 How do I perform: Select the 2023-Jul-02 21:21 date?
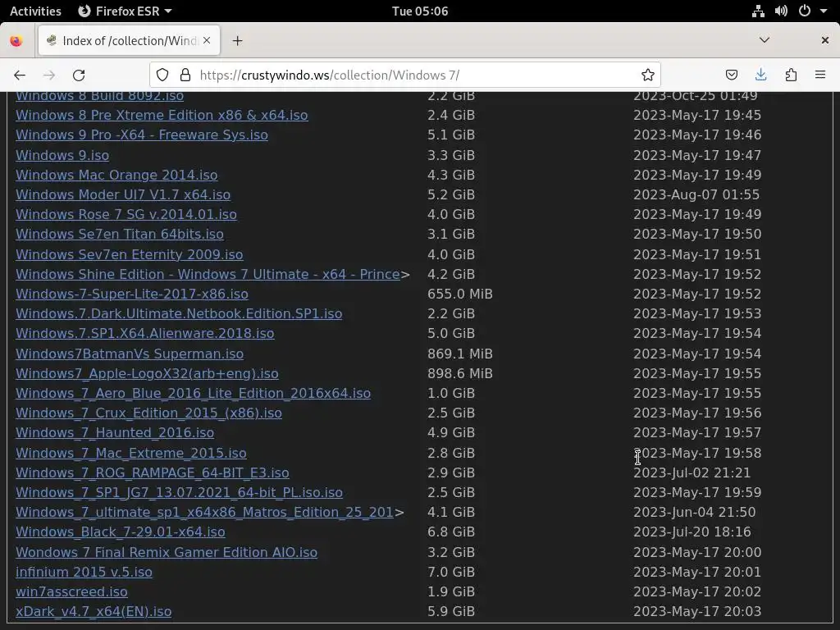pos(692,473)
